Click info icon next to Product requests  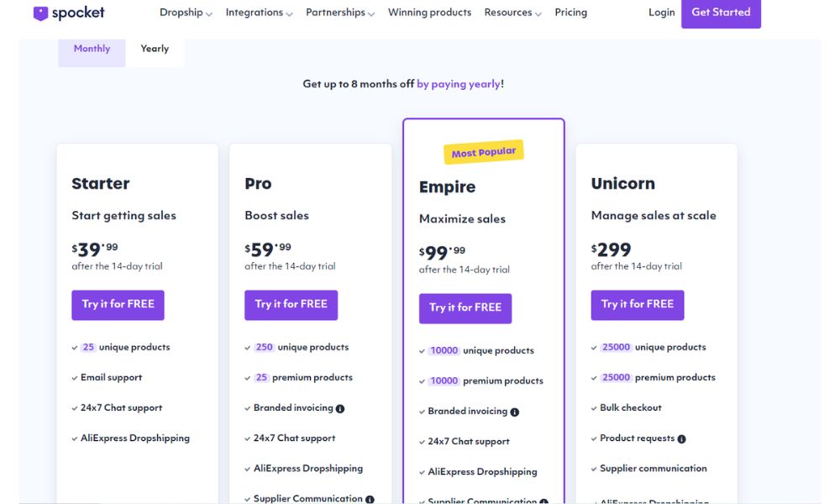pyautogui.click(x=681, y=438)
